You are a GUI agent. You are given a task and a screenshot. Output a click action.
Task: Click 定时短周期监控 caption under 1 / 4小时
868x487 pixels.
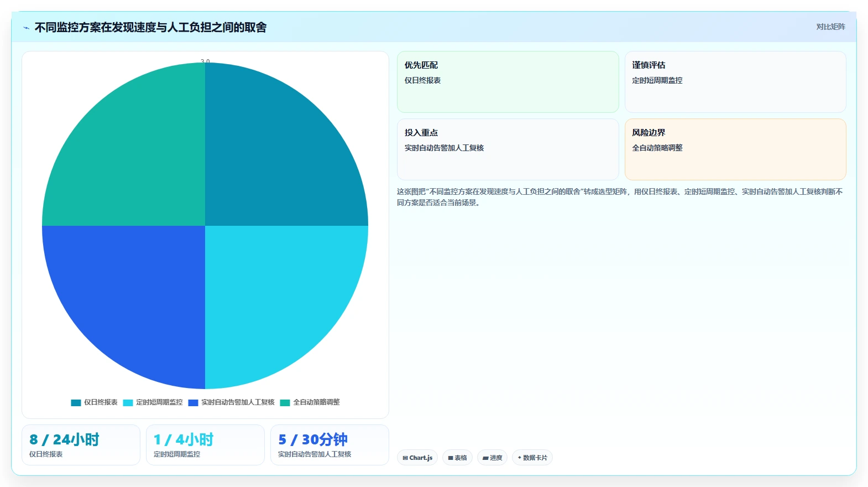pyautogui.click(x=177, y=454)
